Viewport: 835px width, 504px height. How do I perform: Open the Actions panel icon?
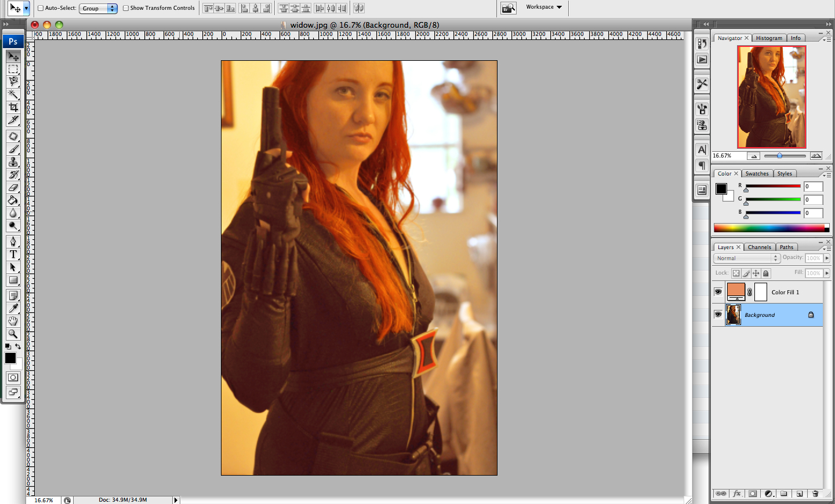702,59
